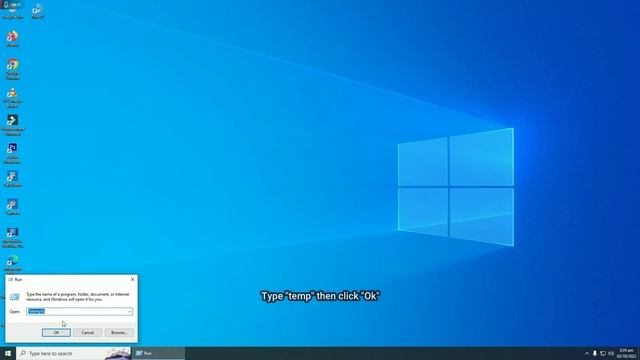
Task: Close the Run dialog with X
Action: (132, 279)
